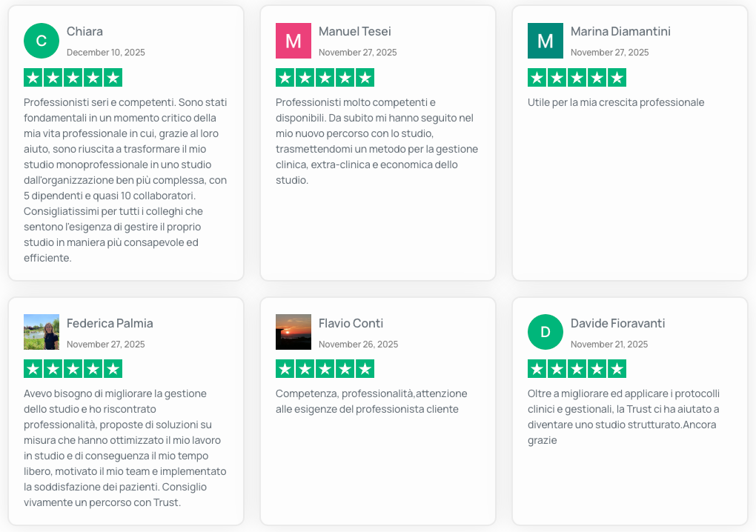Click the star rating on Davide Fioravanti's review
Screen dimensions: 756x532
(x=577, y=369)
